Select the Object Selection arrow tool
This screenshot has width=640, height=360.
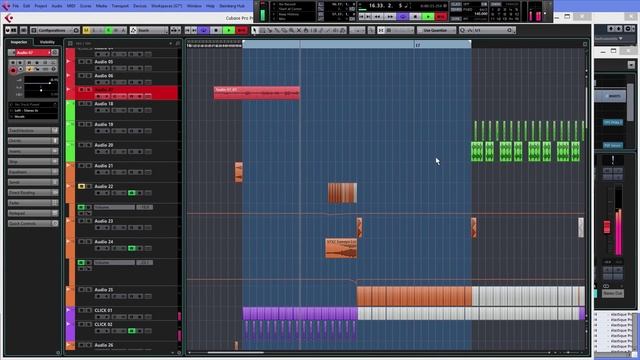[x=255, y=30]
